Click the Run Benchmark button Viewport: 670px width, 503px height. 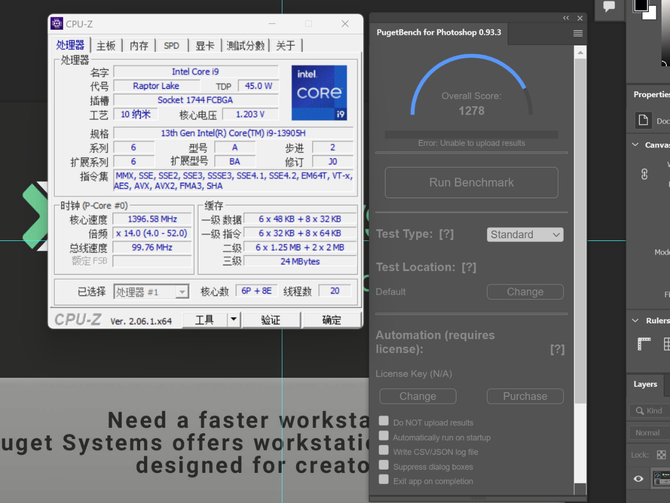pyautogui.click(x=471, y=182)
